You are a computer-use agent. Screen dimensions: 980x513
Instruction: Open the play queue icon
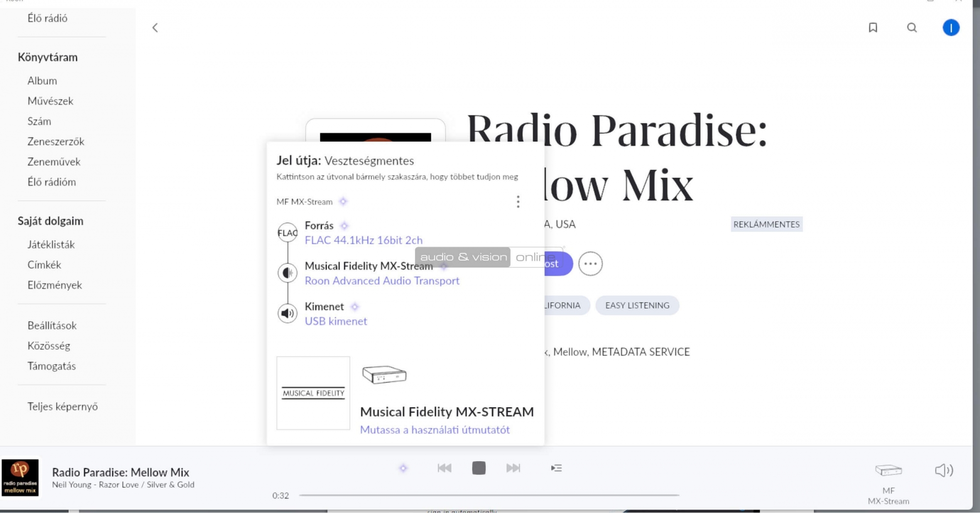point(556,468)
